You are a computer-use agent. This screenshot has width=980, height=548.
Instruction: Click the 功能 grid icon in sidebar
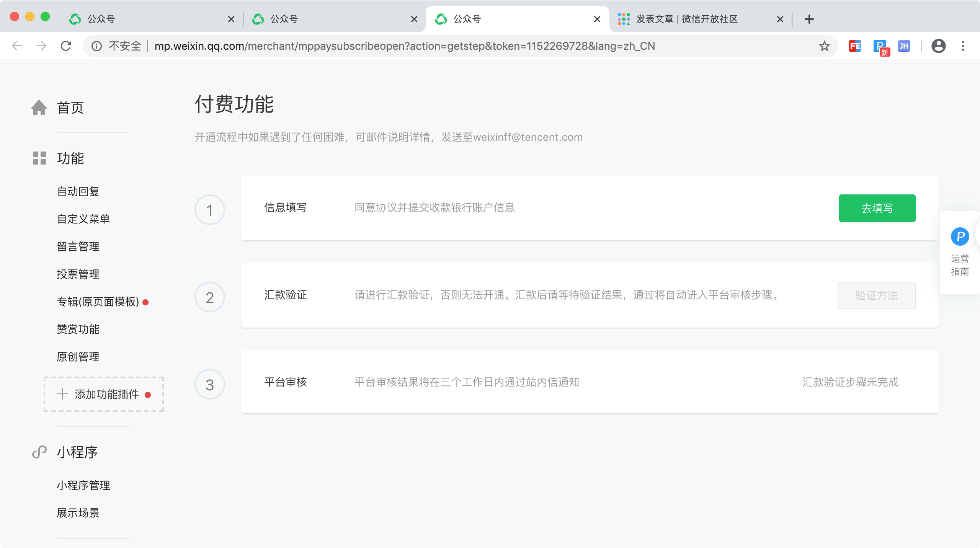pyautogui.click(x=39, y=158)
